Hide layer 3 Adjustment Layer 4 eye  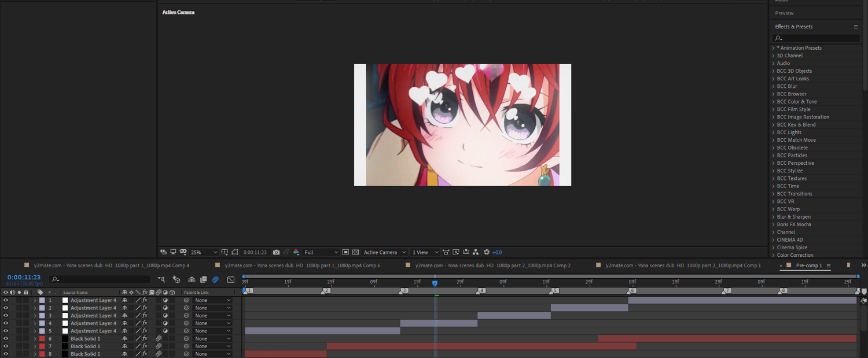coord(6,316)
